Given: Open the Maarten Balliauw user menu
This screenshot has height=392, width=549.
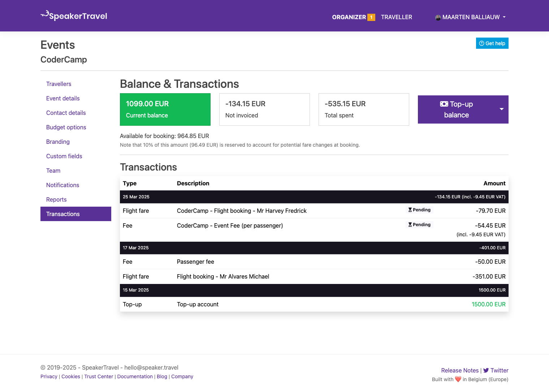Looking at the screenshot, I should click(471, 17).
